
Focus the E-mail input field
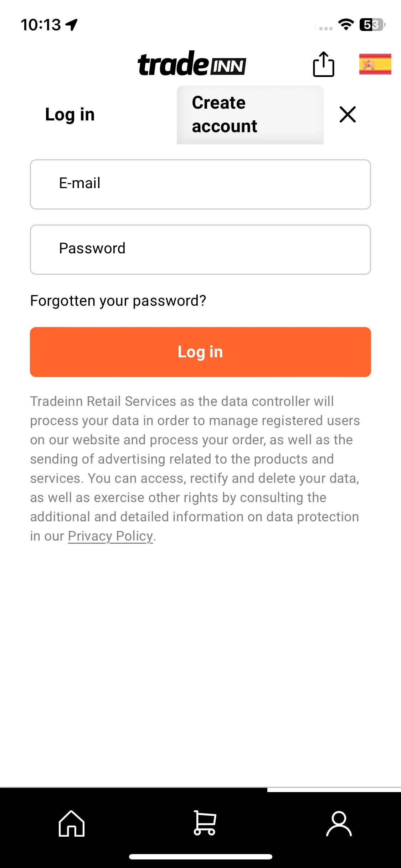[200, 184]
